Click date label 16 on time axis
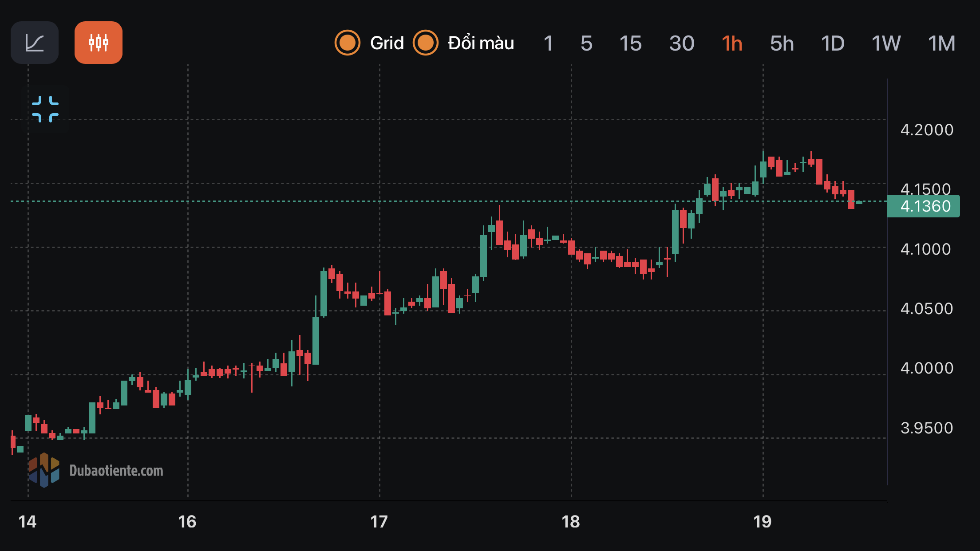This screenshot has width=980, height=551. point(187,522)
